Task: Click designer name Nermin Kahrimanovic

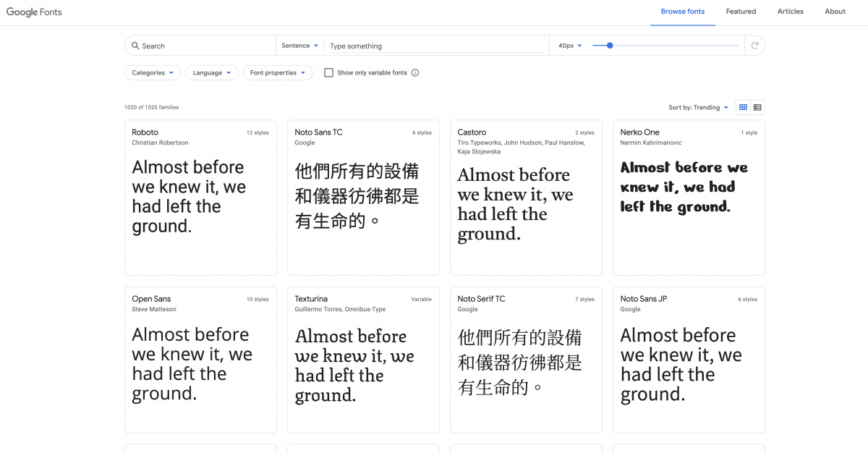Action: point(651,143)
